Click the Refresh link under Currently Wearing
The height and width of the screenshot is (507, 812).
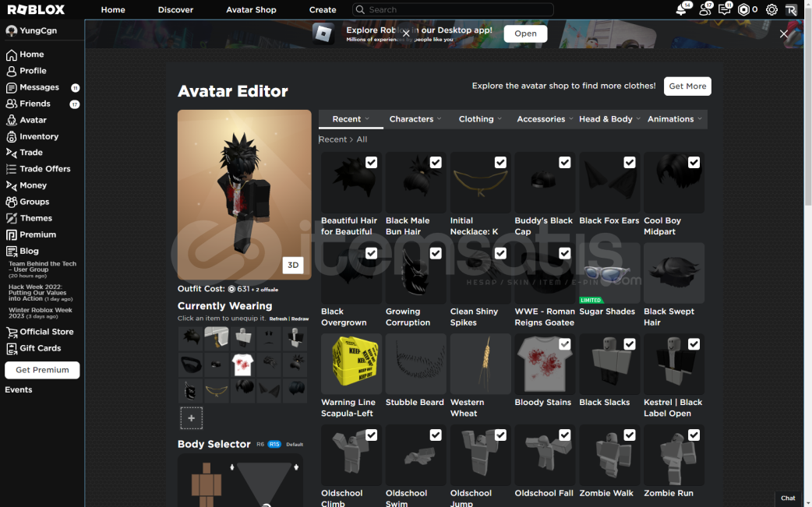[278, 319]
